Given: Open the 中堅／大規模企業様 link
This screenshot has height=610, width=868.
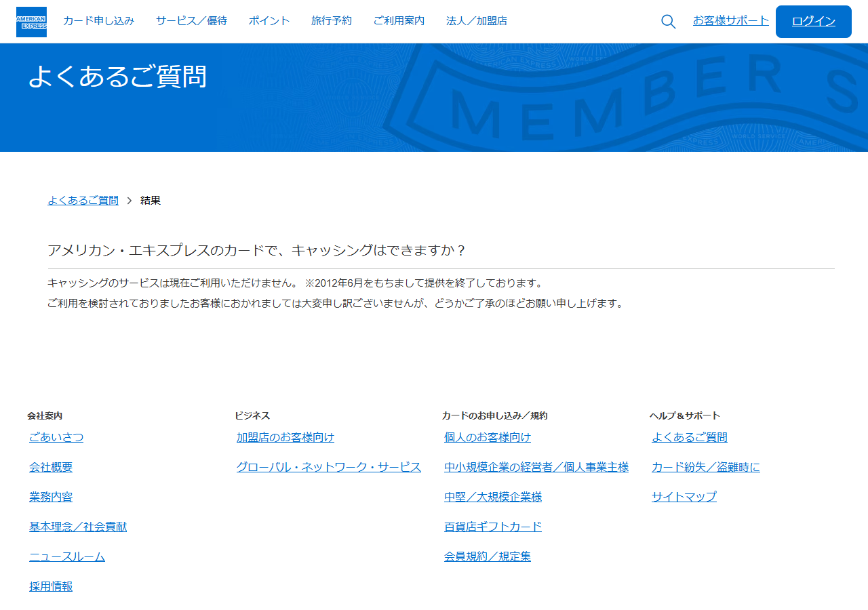Looking at the screenshot, I should [x=493, y=497].
